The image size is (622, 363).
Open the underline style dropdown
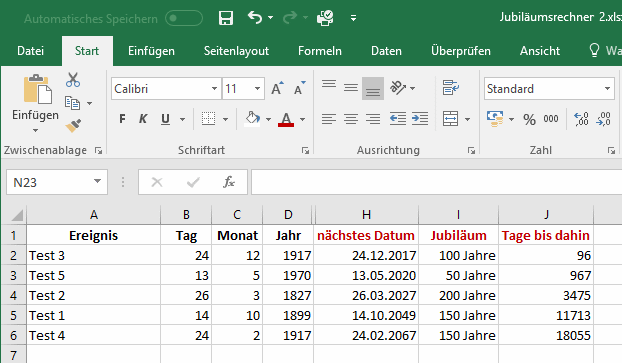pyautogui.click(x=182, y=119)
